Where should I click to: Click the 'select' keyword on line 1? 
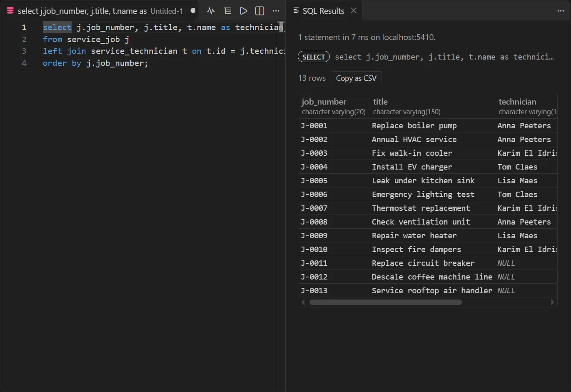pyautogui.click(x=57, y=27)
